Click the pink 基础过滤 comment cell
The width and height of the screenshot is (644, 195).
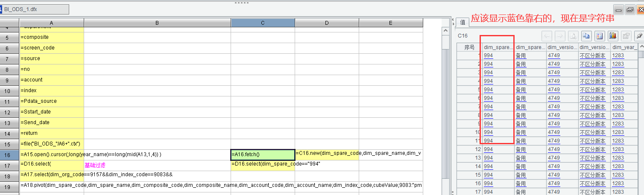157,166
